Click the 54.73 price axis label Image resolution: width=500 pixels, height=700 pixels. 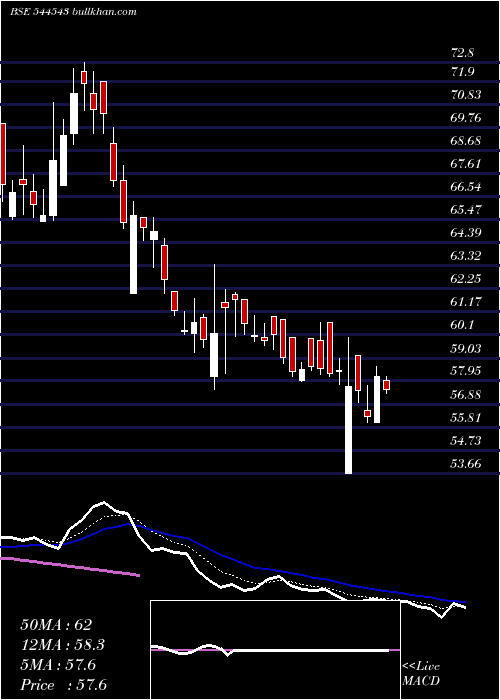466,441
